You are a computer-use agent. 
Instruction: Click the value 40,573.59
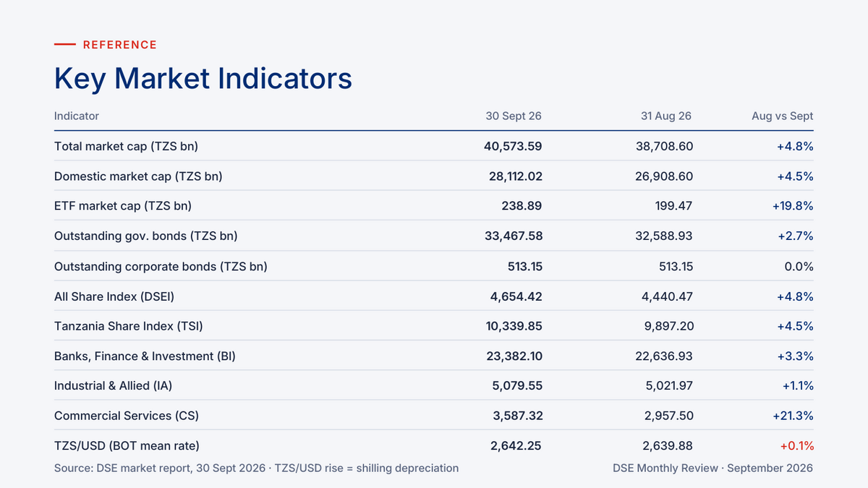[513, 146]
